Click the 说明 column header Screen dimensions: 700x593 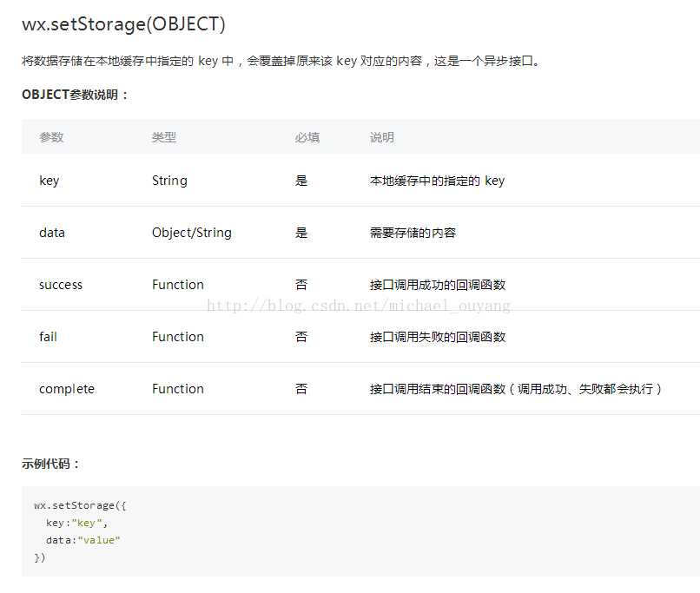[381, 137]
